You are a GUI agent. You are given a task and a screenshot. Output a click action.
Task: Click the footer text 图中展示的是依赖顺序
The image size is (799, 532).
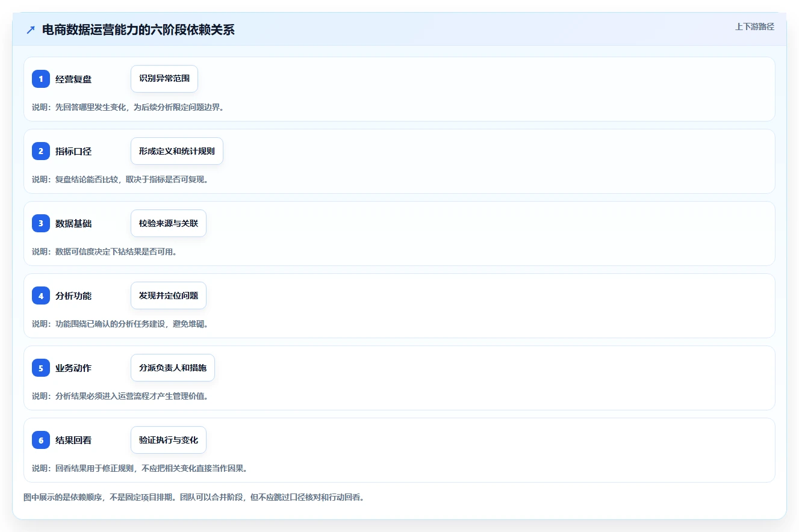coord(194,498)
